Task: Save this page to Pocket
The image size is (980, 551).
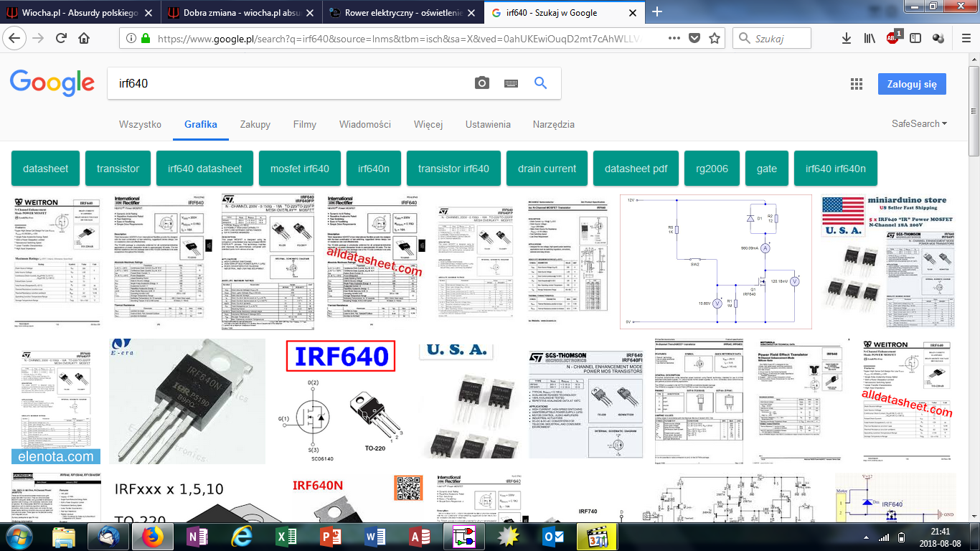Action: (x=694, y=39)
